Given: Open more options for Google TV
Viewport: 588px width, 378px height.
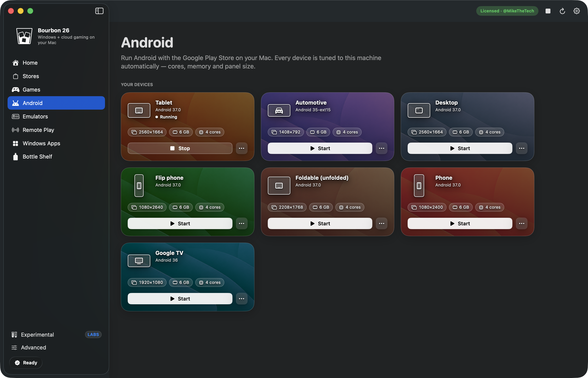Looking at the screenshot, I should (241, 298).
